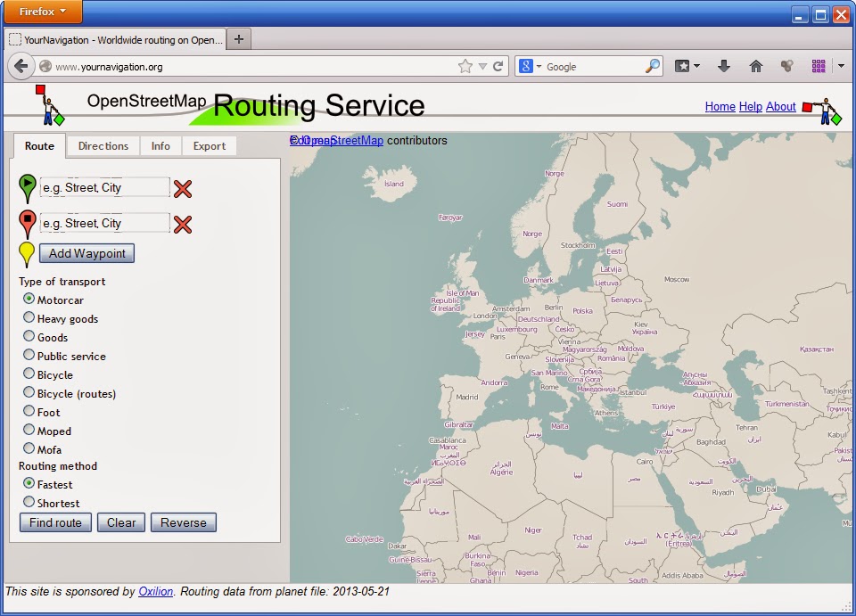Image resolution: width=856 pixels, height=616 pixels.
Task: Select Motorcar transport type
Action: pos(29,299)
